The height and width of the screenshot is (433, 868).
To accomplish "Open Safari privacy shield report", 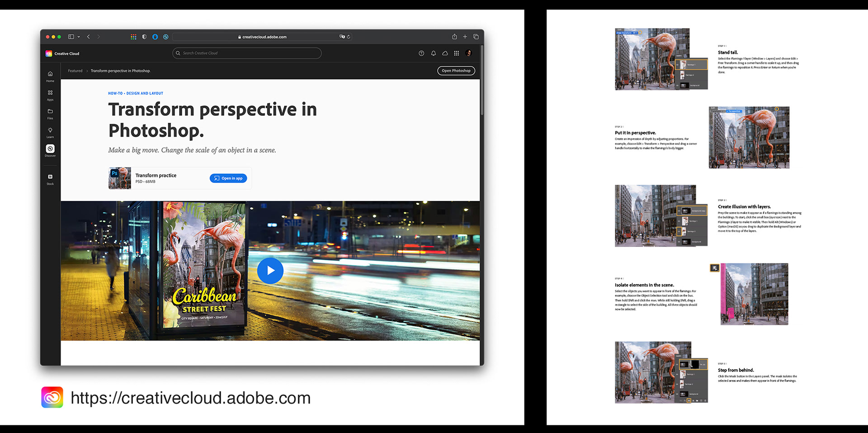I will (x=144, y=37).
